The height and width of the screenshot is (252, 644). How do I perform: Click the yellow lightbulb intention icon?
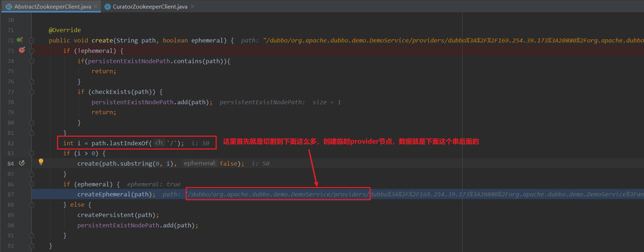click(41, 162)
